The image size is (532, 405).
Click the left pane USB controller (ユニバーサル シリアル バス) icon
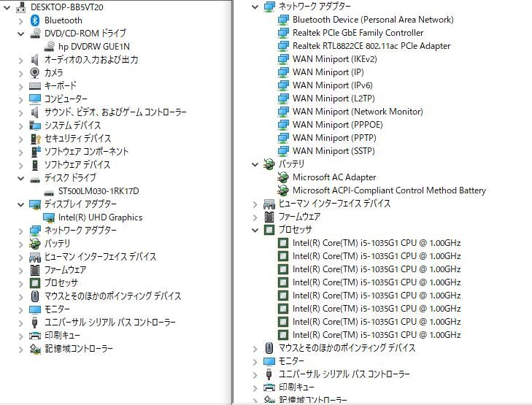click(34, 323)
